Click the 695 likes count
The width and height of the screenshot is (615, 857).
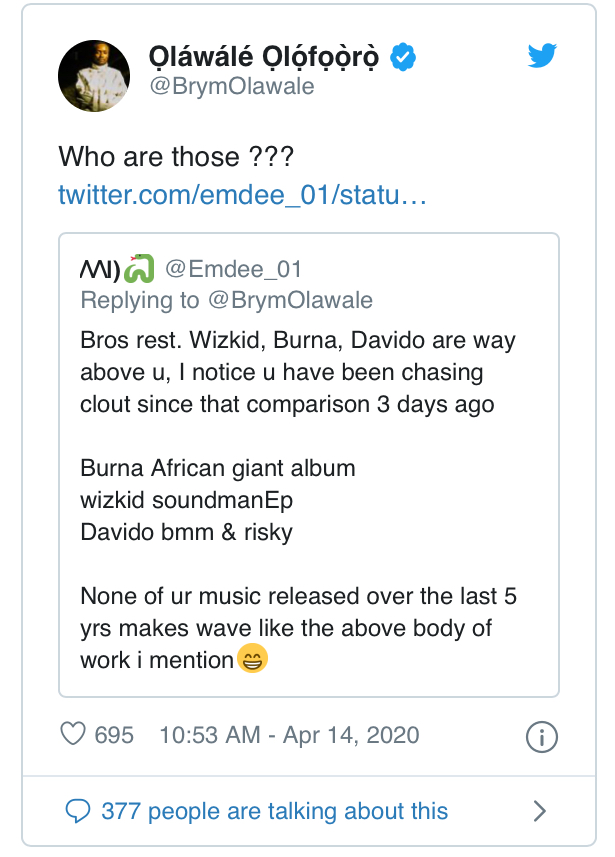pos(114,735)
